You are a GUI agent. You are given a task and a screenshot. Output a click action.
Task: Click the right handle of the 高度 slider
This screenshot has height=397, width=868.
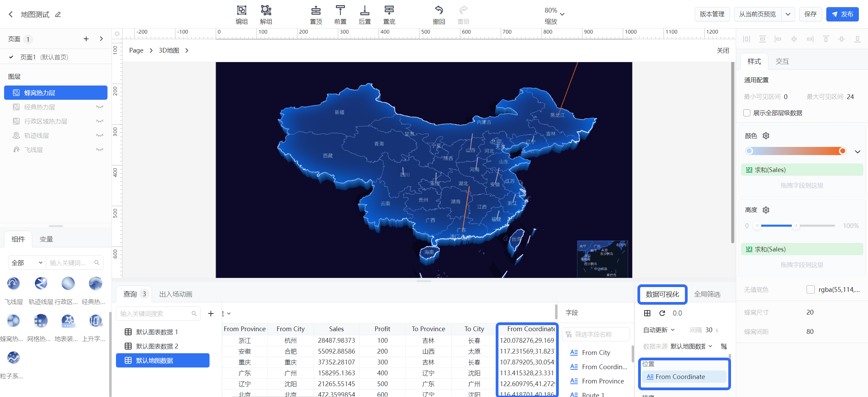[796, 226]
